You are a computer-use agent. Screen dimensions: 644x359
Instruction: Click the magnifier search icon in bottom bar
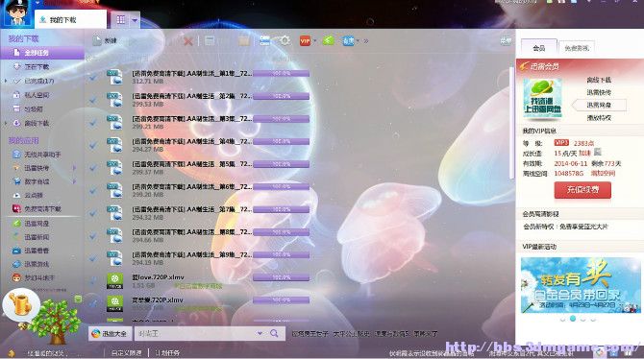tap(274, 333)
